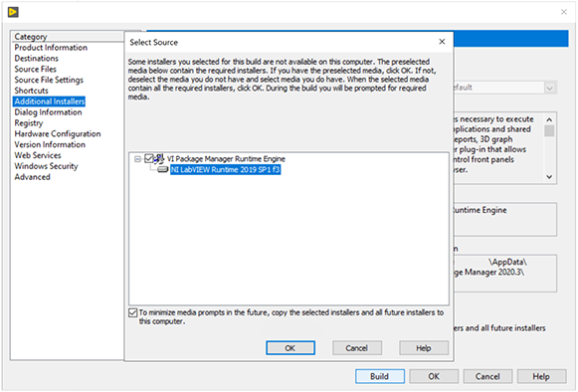Open the Hardware Configuration category
This screenshot has height=392, width=578.
coord(58,134)
